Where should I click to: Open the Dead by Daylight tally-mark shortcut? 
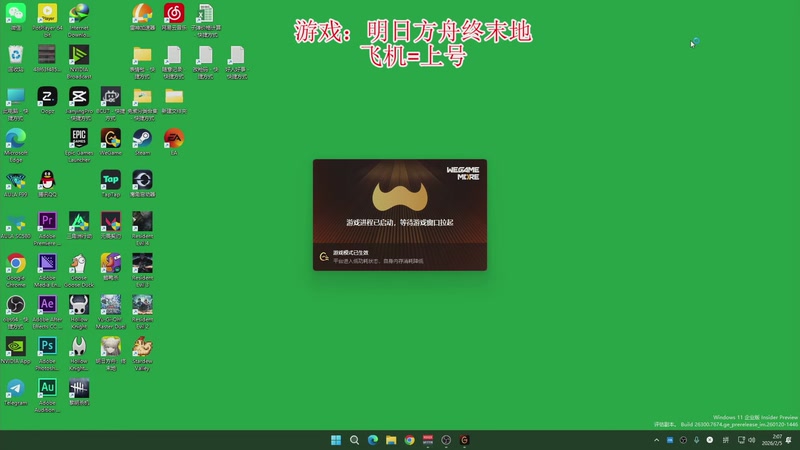(79, 392)
